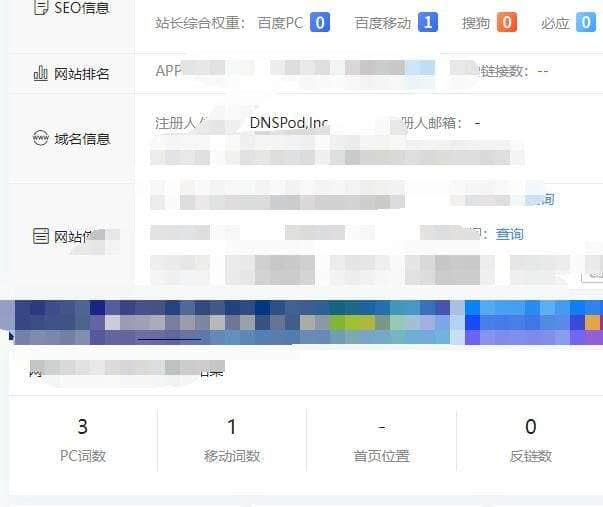Click the 域名信息 www globe icon
The image size is (603, 507).
coord(41,138)
